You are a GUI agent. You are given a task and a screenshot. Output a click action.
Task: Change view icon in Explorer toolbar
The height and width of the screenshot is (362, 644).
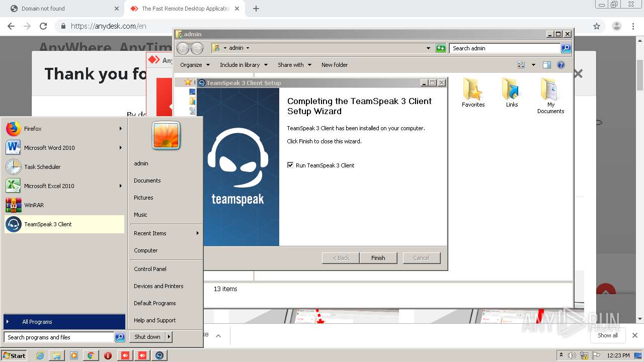(521, 65)
